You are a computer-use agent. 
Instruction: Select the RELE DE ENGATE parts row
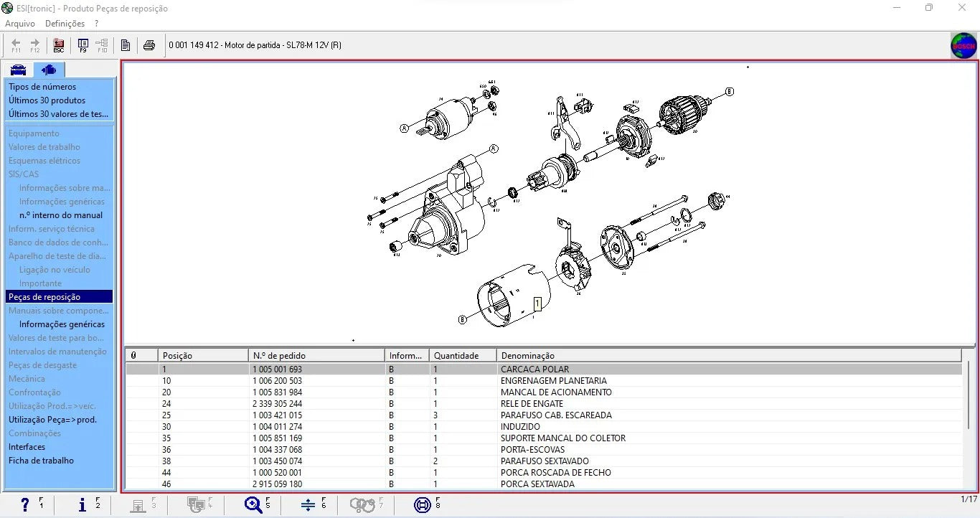[531, 404]
